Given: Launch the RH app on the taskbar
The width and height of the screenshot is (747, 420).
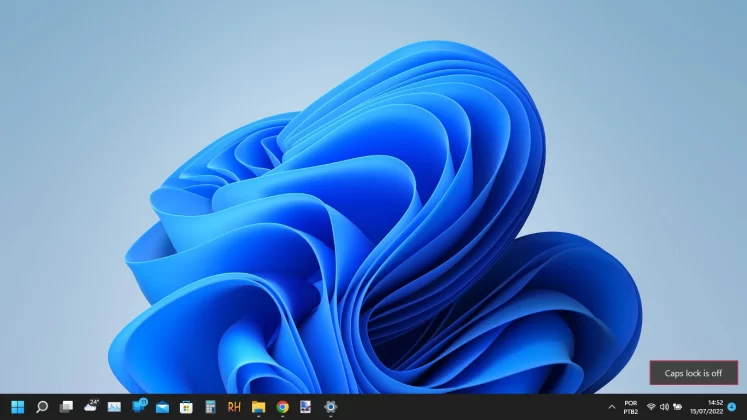Looking at the screenshot, I should pyautogui.click(x=234, y=407).
